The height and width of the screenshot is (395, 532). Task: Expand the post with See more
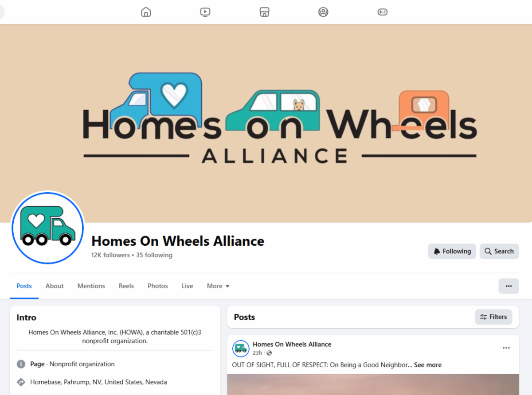tap(428, 365)
